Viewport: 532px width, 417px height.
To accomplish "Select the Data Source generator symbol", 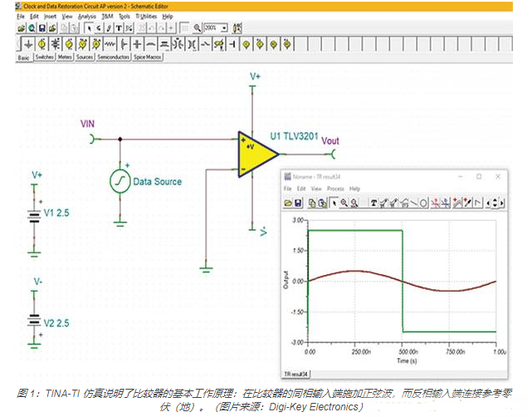I will (x=120, y=181).
